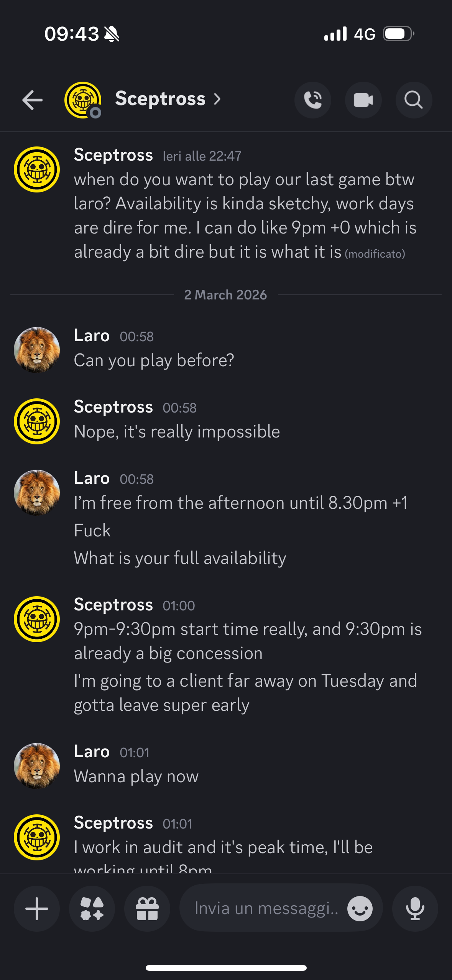This screenshot has height=980, width=452.
Task: Open the apps launcher icon
Action: click(92, 908)
